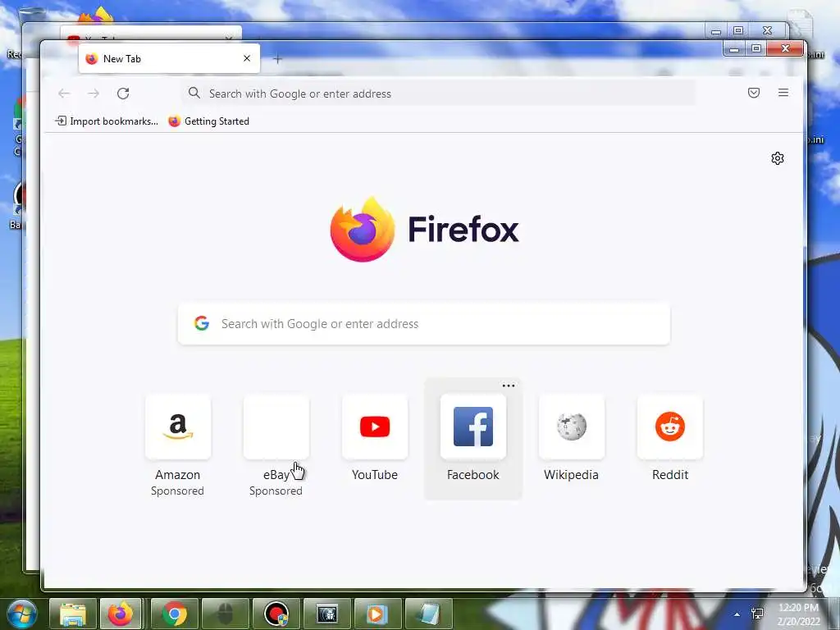Focus the address bar search field
840x630 pixels.
click(440, 94)
